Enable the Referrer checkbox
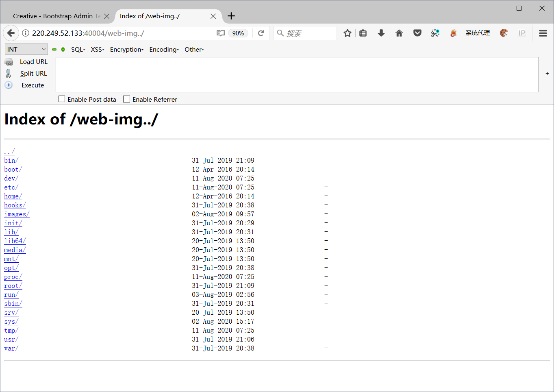The height and width of the screenshot is (392, 554). point(126,99)
